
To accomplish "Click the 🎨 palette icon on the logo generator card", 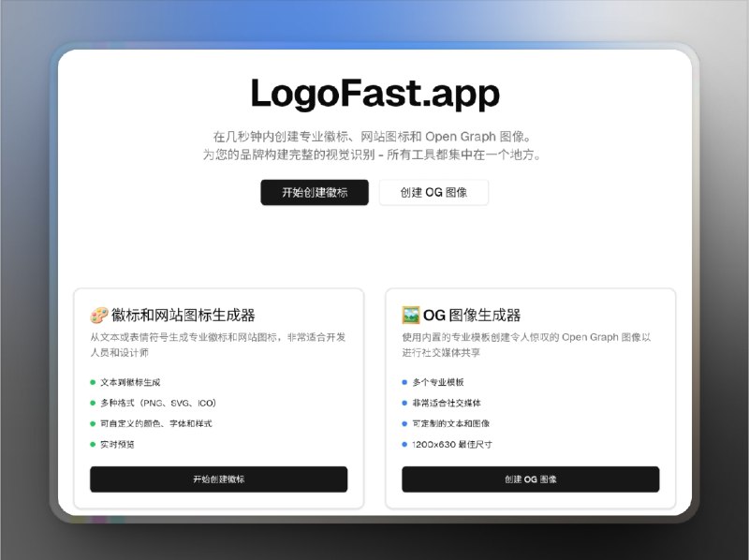I will 99,315.
